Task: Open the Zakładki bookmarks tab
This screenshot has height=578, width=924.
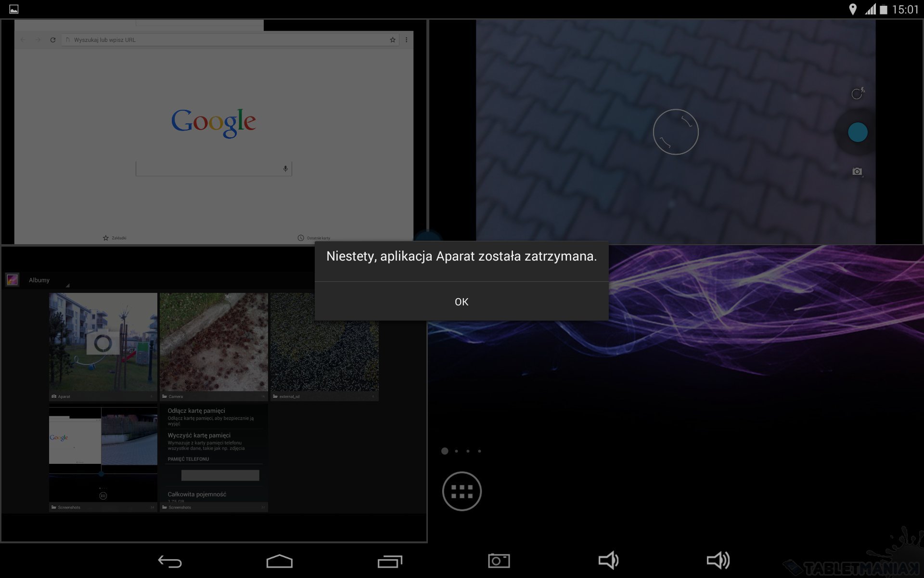Action: pyautogui.click(x=115, y=238)
